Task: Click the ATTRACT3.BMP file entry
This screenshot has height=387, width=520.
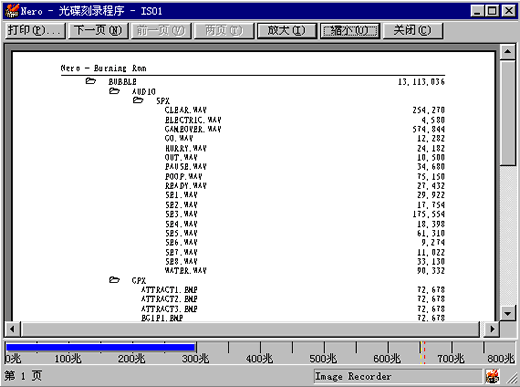Action: 169,309
